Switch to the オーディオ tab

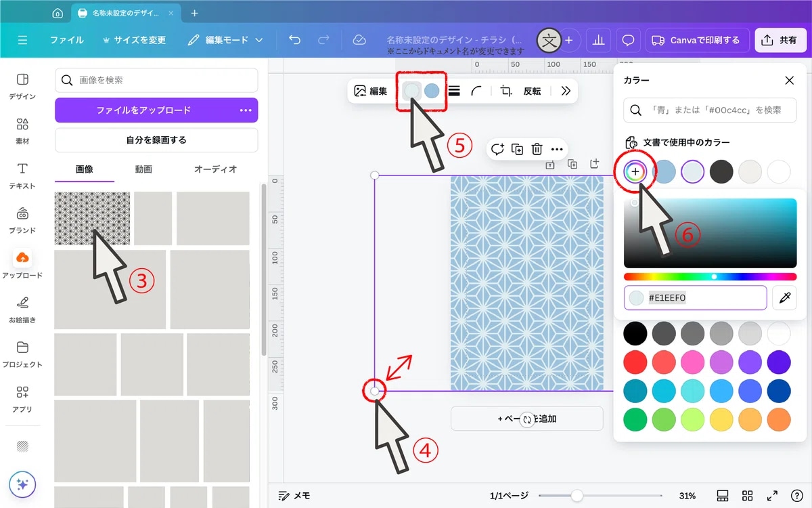(x=216, y=169)
